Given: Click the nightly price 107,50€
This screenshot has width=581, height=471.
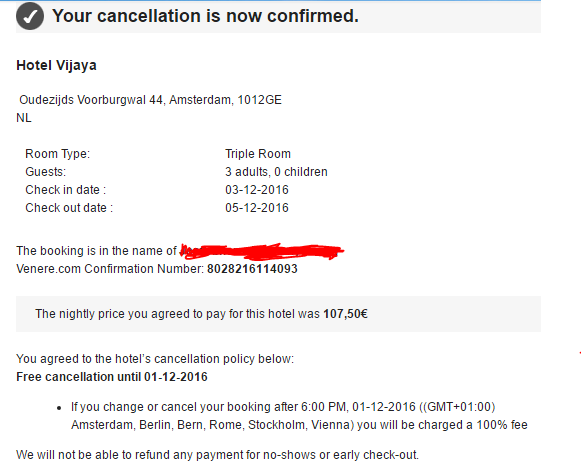Looking at the screenshot, I should 345,314.
